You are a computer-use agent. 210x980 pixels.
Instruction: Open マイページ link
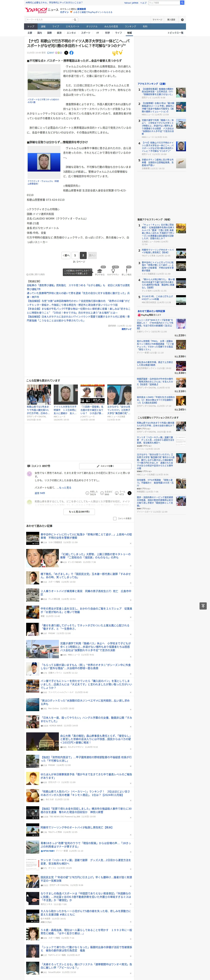[157, 19]
